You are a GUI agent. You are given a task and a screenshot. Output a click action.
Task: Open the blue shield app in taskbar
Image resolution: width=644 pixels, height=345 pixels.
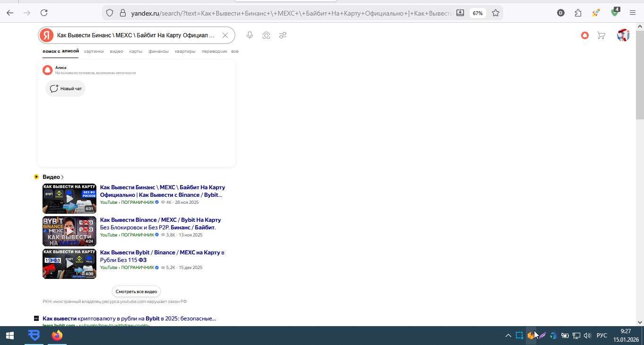pos(34,336)
